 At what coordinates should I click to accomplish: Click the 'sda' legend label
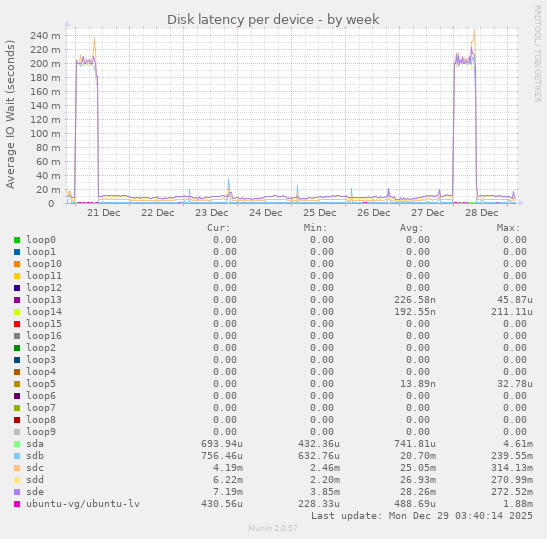coord(35,444)
